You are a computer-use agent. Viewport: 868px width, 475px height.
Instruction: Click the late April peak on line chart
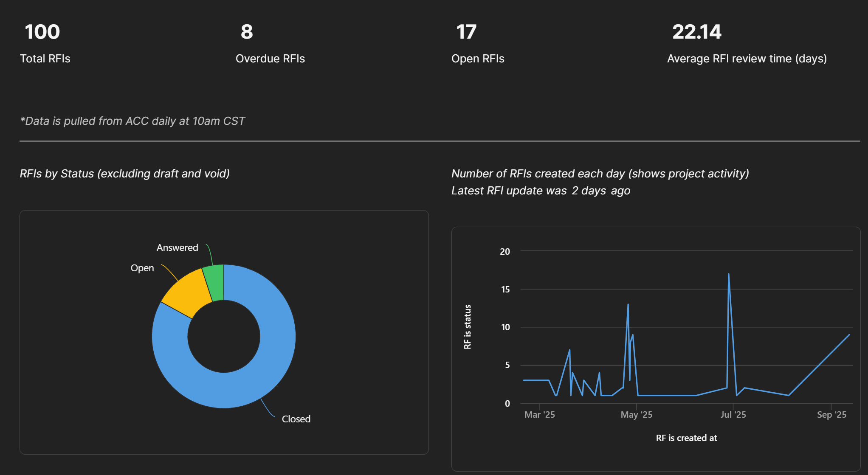pyautogui.click(x=628, y=305)
